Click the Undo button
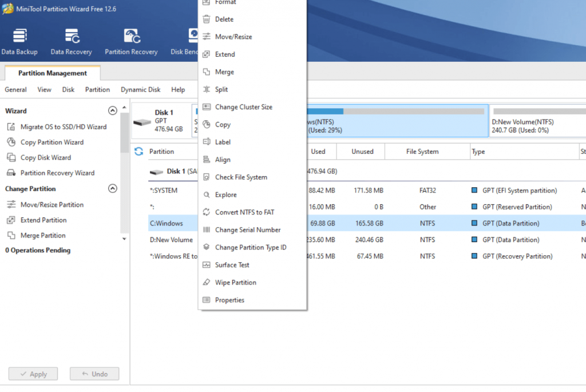The height and width of the screenshot is (392, 586). click(x=94, y=374)
